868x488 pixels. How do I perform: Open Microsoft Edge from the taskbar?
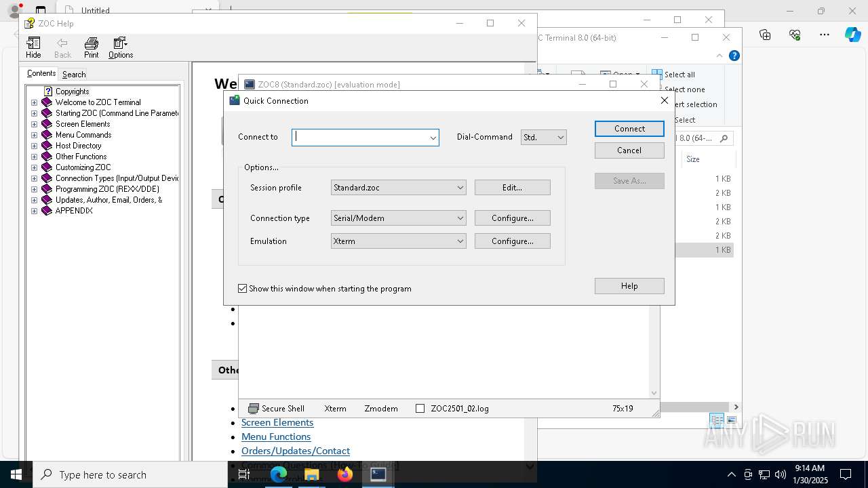click(x=279, y=474)
